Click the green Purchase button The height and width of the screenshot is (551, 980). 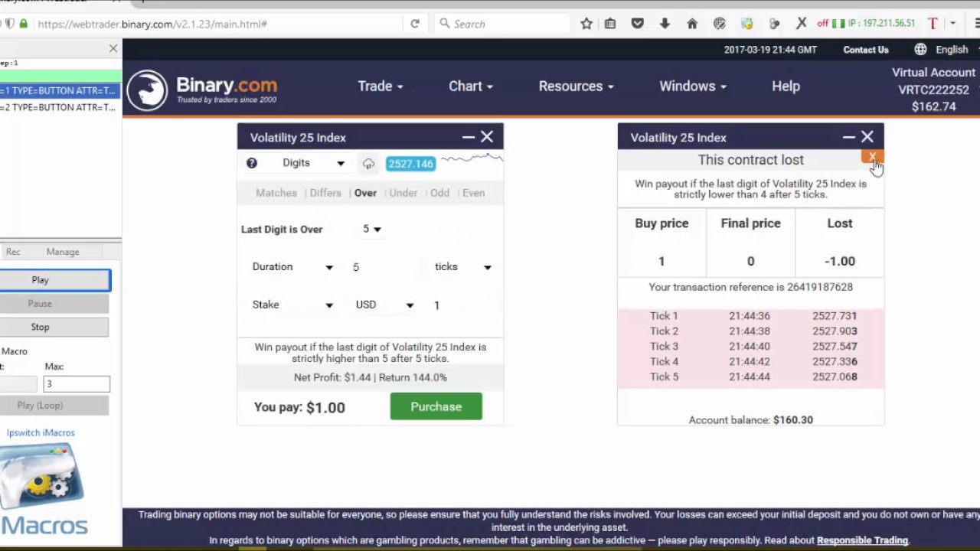(x=436, y=406)
